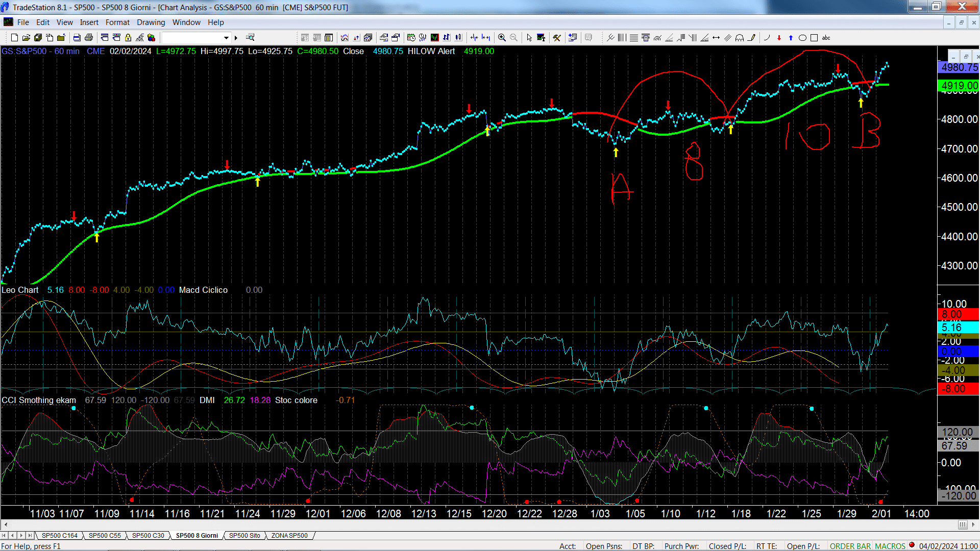
Task: Click the print icon
Action: [x=88, y=38]
